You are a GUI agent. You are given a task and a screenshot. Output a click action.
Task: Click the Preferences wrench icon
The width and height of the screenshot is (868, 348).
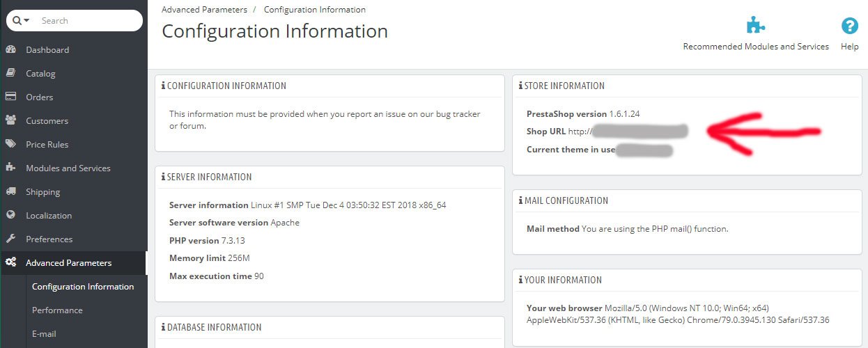[10, 239]
